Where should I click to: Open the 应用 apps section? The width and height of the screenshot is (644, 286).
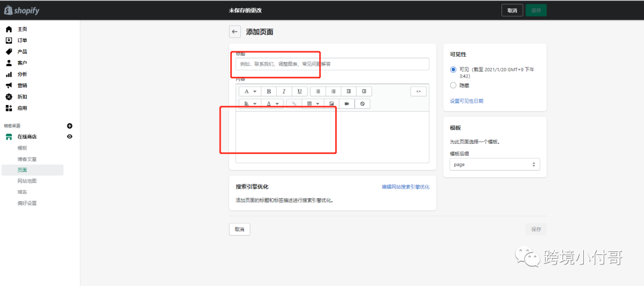[22, 108]
